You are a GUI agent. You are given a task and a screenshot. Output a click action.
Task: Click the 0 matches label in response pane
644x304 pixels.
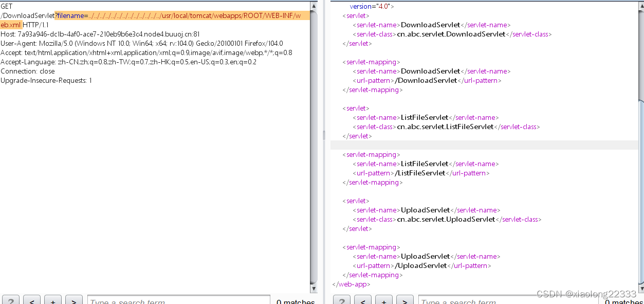(624, 301)
